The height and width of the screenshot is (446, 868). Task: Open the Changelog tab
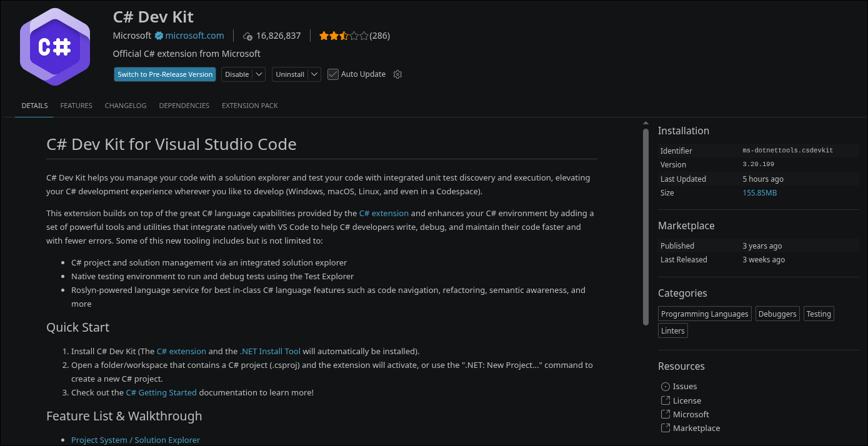click(126, 106)
